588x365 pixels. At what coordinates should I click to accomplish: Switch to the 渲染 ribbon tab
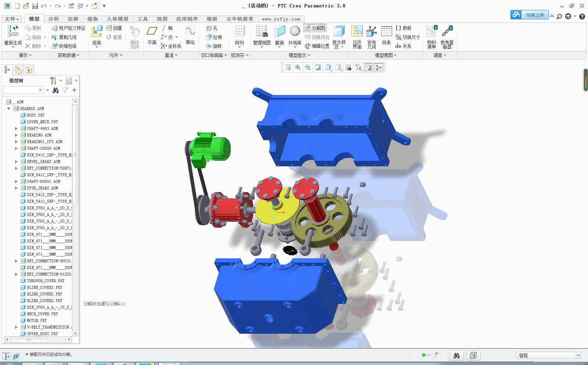pos(92,19)
